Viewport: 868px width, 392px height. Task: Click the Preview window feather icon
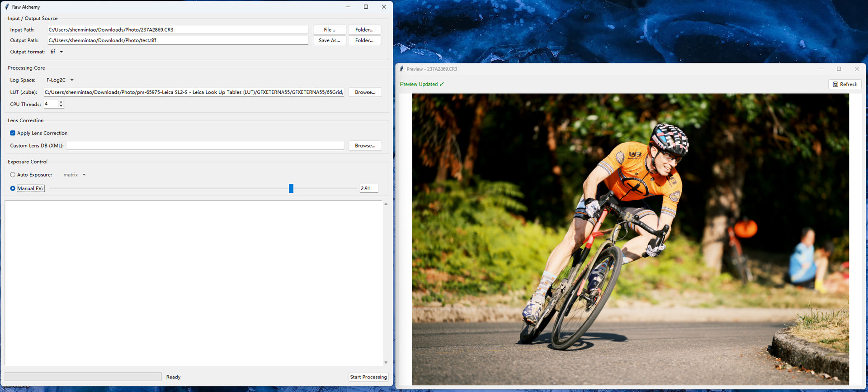click(401, 69)
